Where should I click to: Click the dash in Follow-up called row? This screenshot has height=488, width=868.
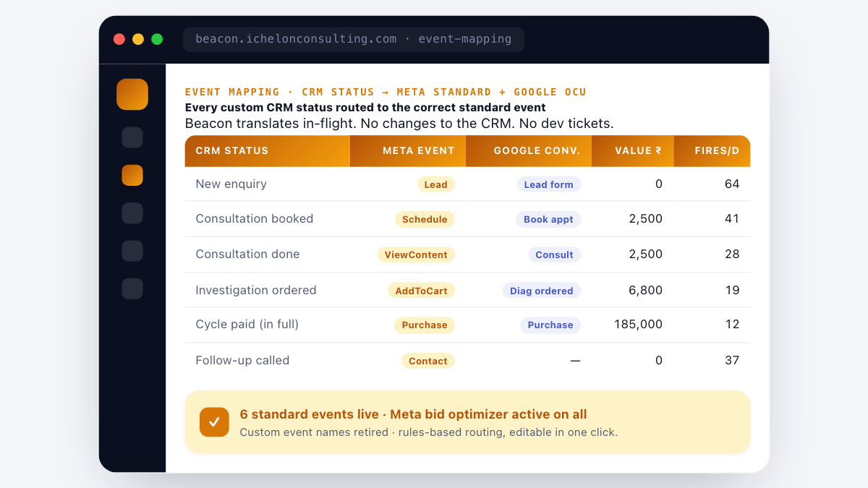point(575,361)
